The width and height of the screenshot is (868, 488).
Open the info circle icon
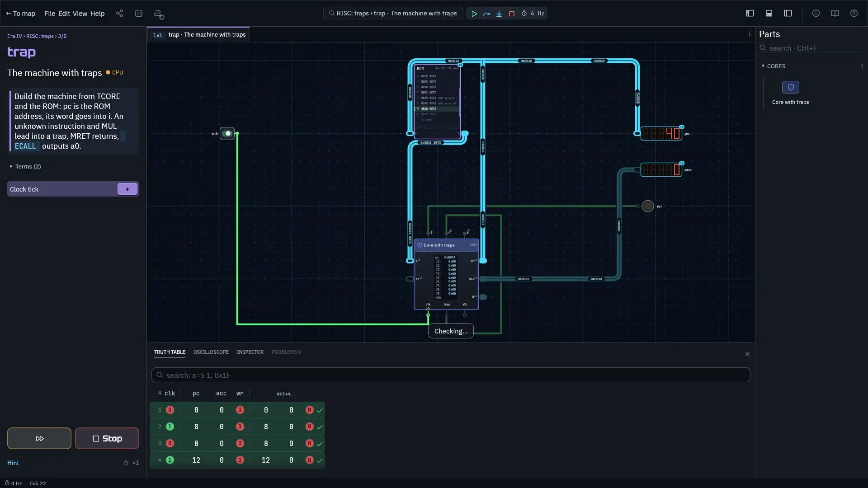[x=816, y=14]
